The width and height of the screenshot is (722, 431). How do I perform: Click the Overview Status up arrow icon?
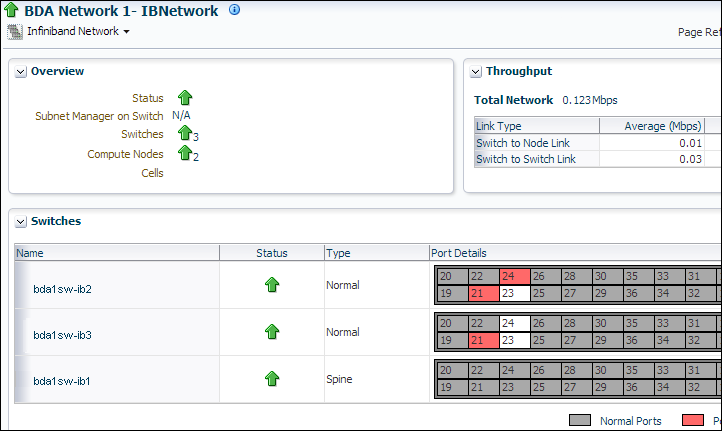click(x=185, y=98)
